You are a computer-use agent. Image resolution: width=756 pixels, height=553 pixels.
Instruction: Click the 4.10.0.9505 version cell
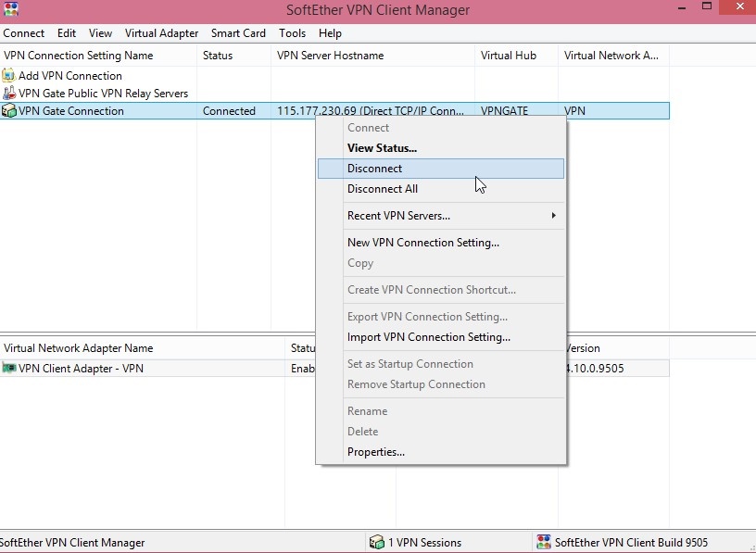point(595,369)
